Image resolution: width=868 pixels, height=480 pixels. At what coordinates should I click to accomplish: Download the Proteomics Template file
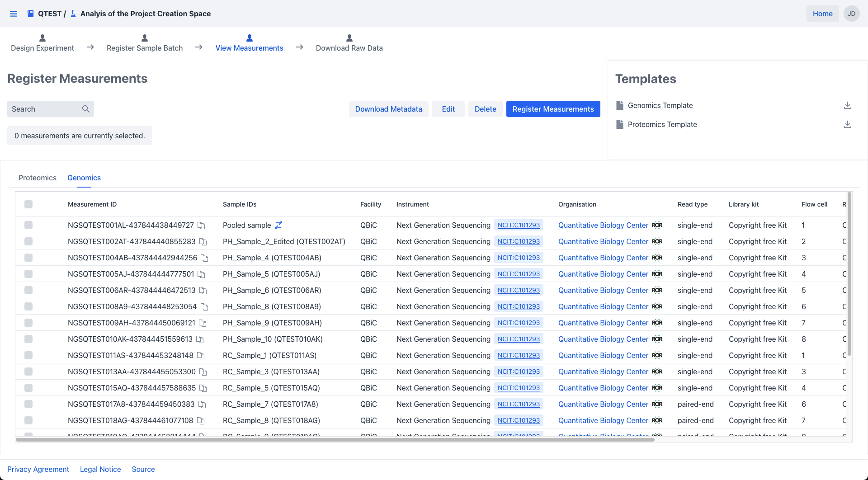coord(847,124)
